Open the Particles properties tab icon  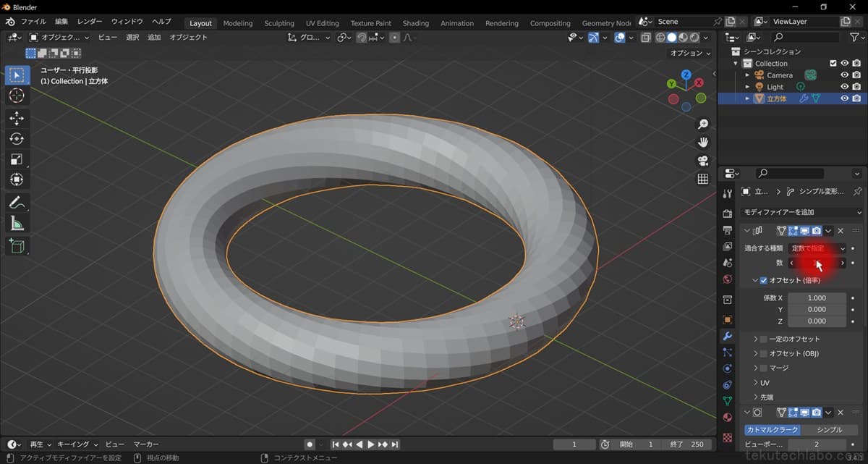click(x=728, y=353)
